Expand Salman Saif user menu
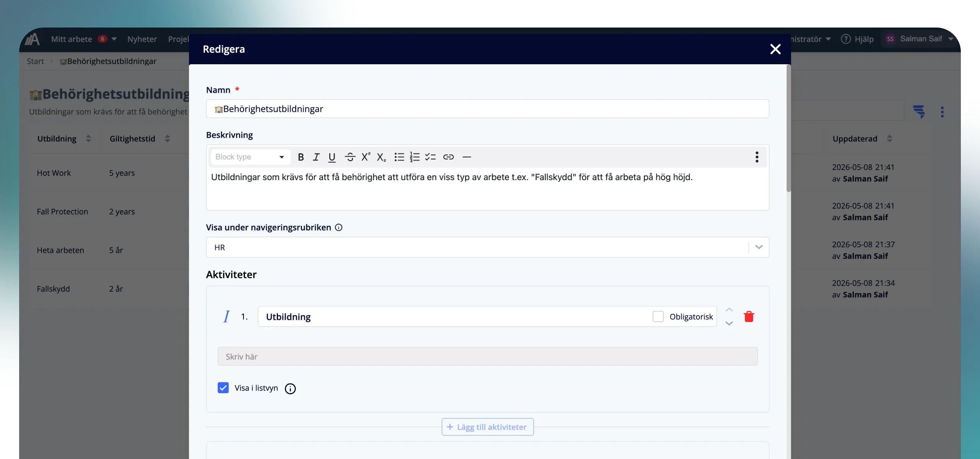 [x=951, y=39]
